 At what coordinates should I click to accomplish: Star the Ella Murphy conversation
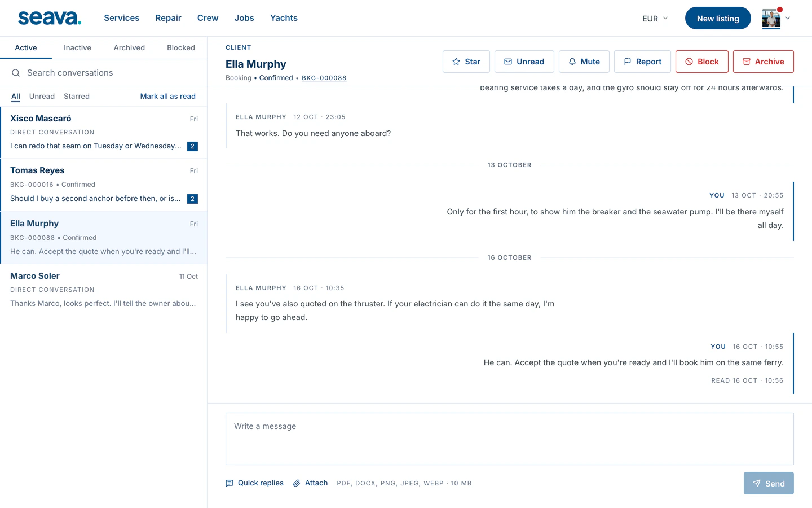click(x=466, y=62)
